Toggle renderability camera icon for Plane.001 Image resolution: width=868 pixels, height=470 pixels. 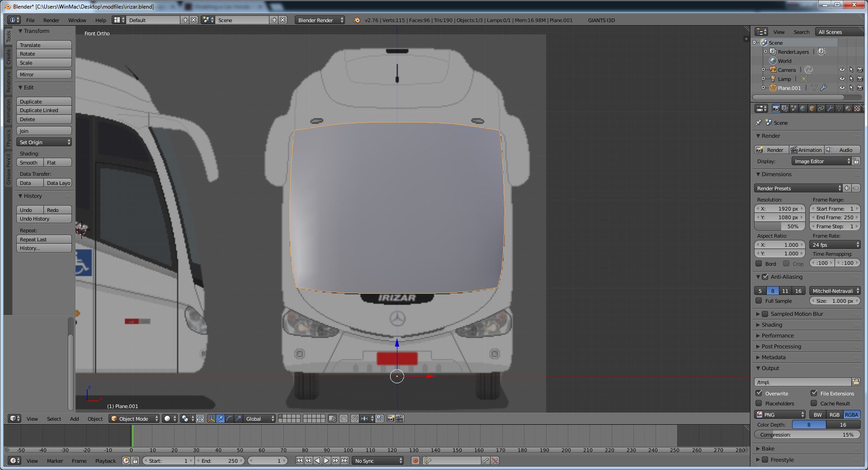(x=860, y=88)
